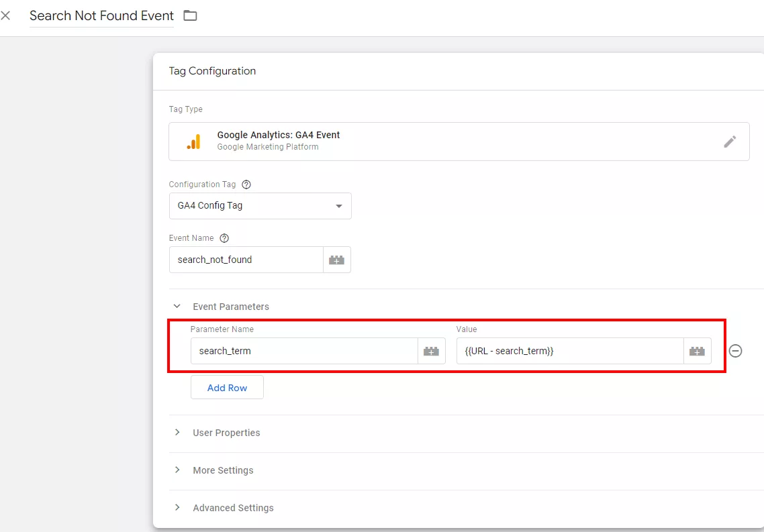Rename the tag title Search Not Found Event

101,15
